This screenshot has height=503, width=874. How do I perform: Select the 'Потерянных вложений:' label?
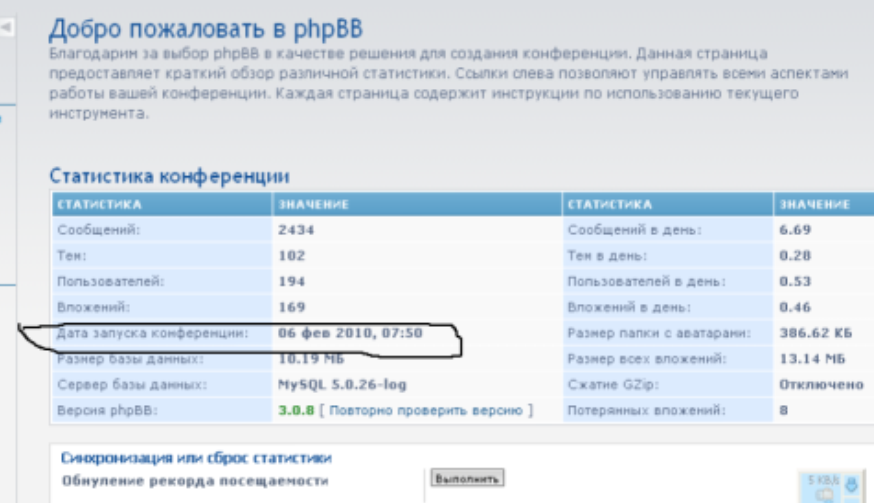(x=647, y=410)
